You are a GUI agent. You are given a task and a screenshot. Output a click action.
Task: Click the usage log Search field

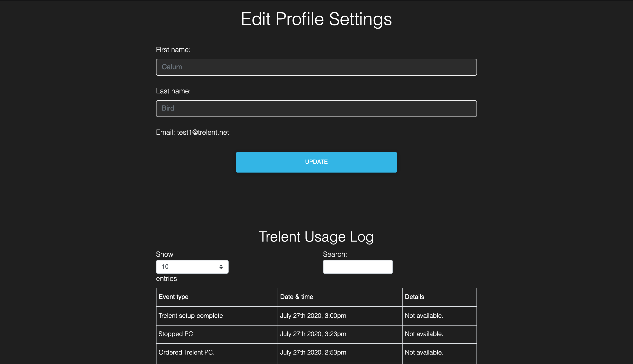[358, 267]
